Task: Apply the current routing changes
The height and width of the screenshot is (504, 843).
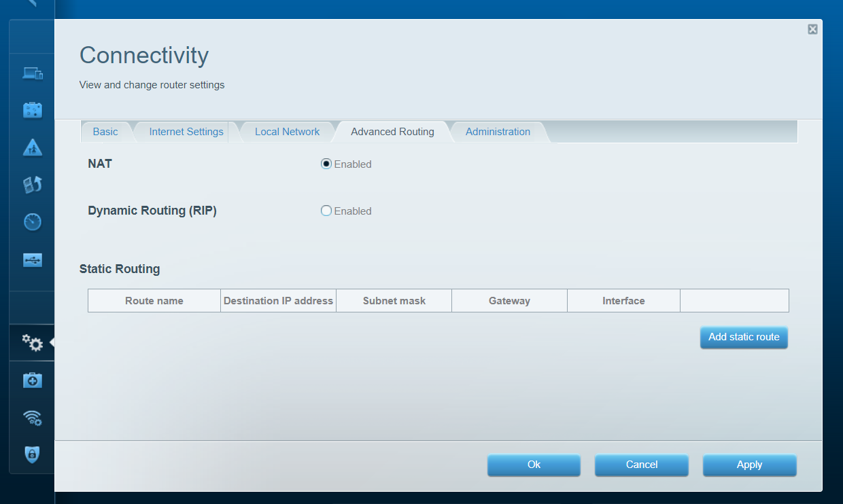Action: coord(749,465)
